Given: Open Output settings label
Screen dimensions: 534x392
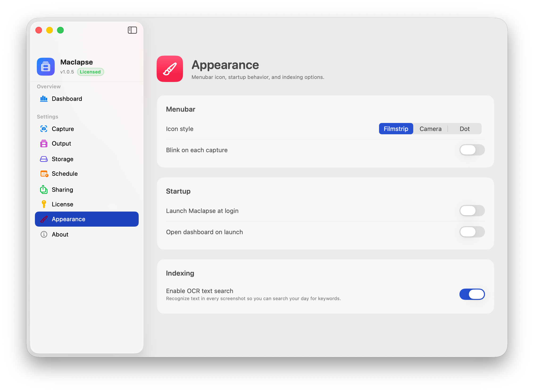Looking at the screenshot, I should [61, 143].
